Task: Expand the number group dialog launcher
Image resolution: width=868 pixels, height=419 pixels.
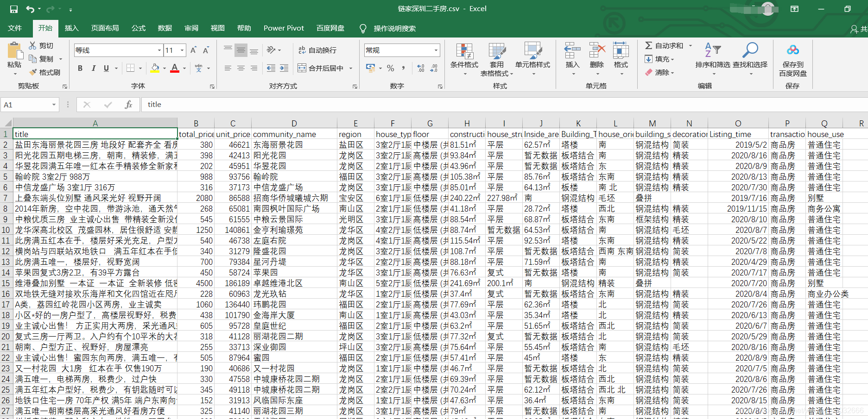Action: coord(440,86)
